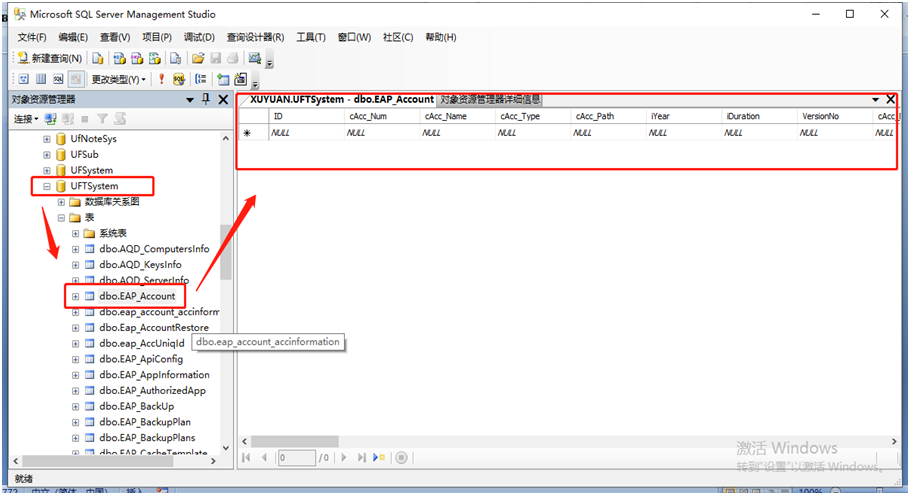910x495 pixels.
Task: Click the Open File folder icon
Action: pos(198,58)
